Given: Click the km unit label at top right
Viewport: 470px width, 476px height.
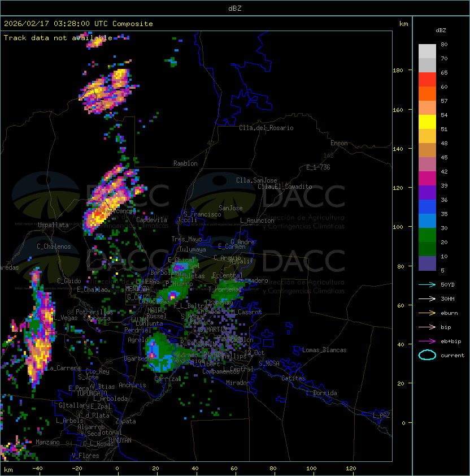Looking at the screenshot, I should point(403,24).
